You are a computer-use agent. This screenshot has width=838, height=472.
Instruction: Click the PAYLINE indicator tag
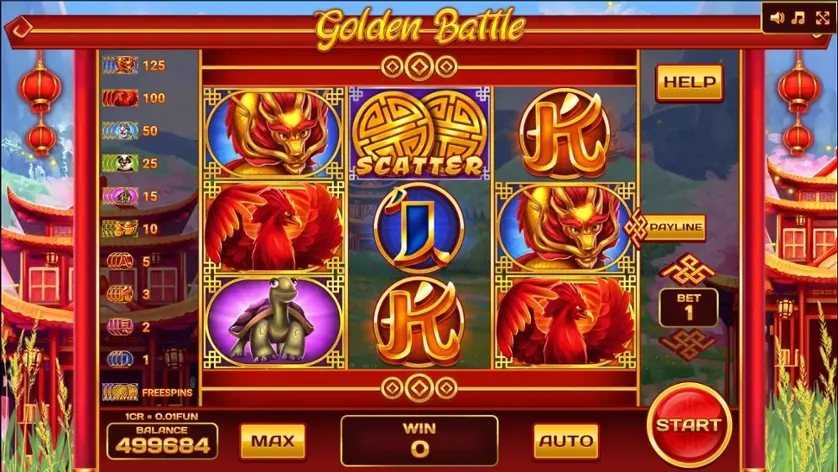tap(666, 227)
